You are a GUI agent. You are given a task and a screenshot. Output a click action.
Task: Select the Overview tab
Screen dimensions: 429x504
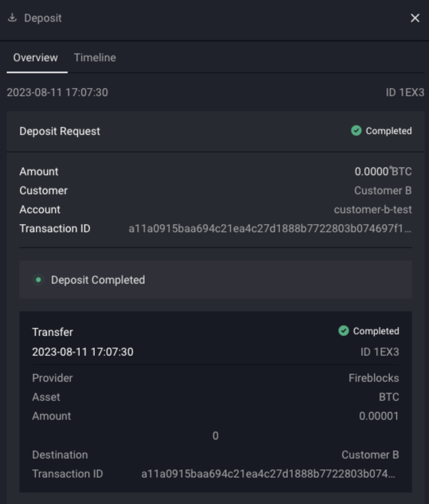pos(36,58)
